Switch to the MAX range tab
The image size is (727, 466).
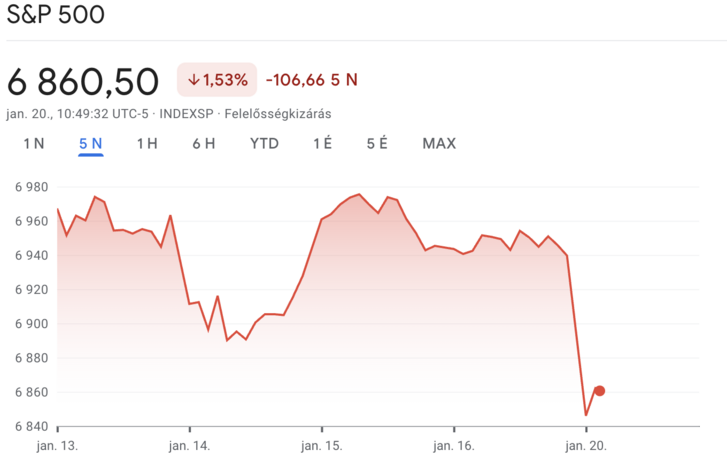[439, 143]
